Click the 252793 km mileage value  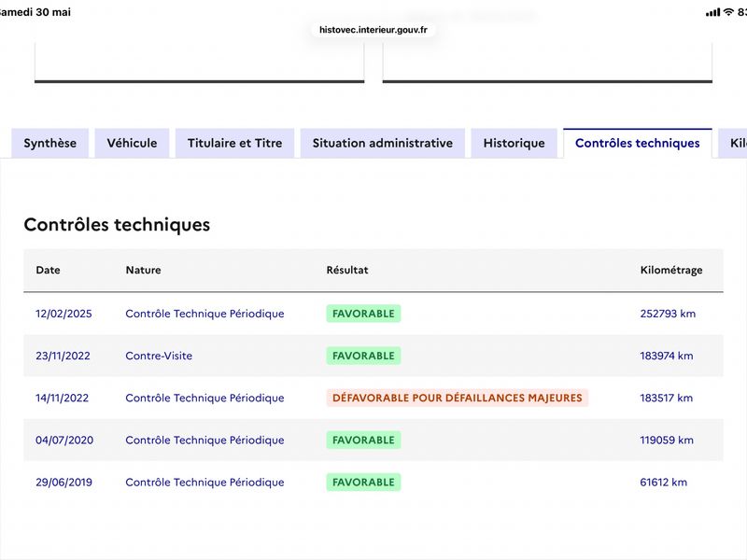pos(668,314)
